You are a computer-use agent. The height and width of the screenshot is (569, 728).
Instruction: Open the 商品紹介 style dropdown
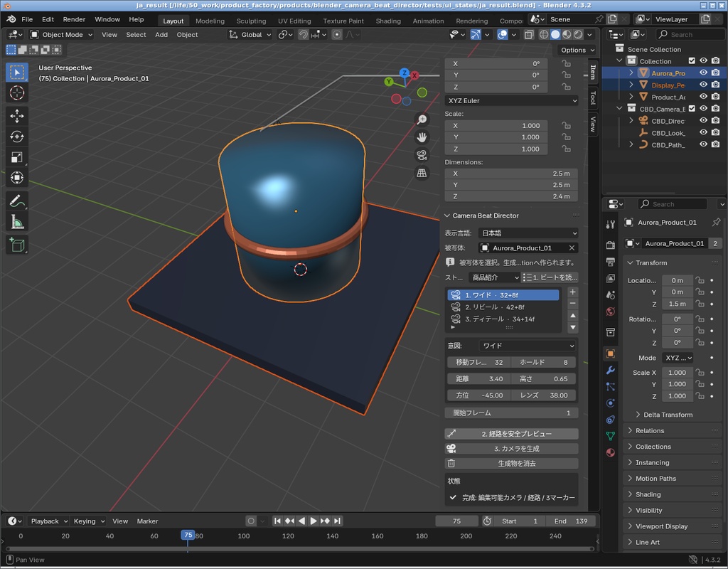pos(494,277)
